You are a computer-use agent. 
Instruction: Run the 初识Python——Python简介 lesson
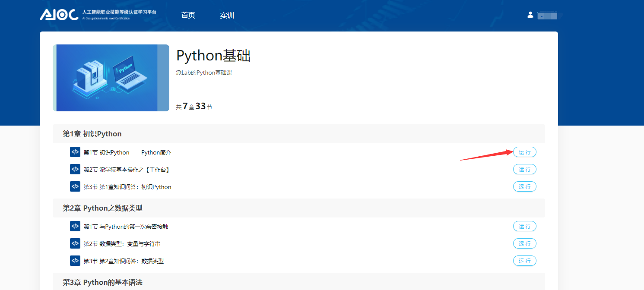click(524, 152)
